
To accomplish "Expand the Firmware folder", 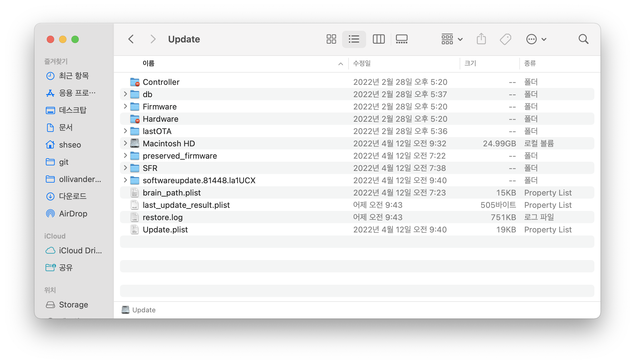I will pyautogui.click(x=125, y=106).
